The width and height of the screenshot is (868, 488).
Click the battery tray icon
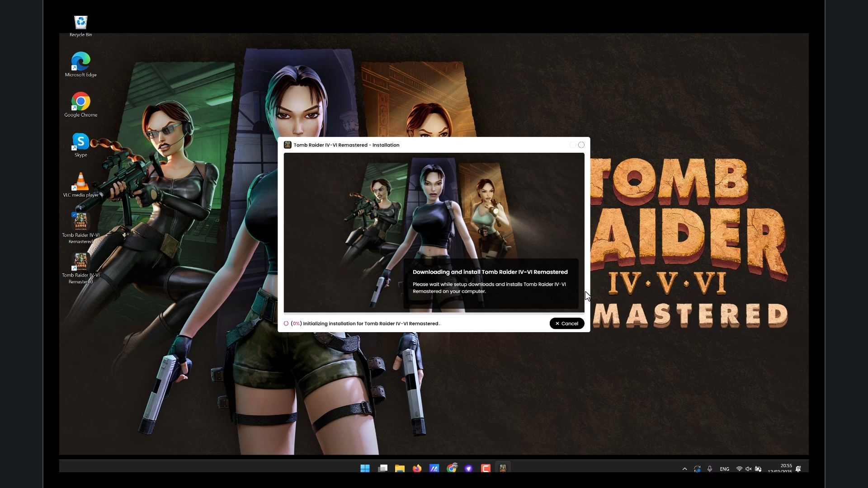(x=758, y=469)
